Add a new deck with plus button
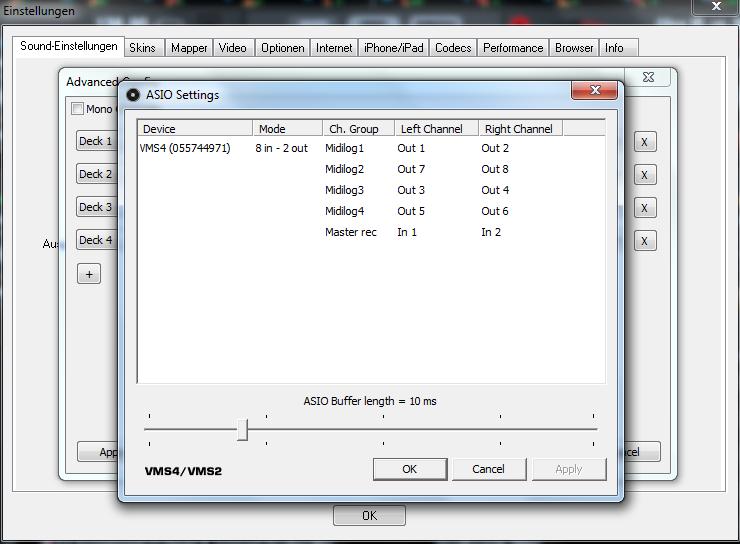The width and height of the screenshot is (740, 544). 89,274
